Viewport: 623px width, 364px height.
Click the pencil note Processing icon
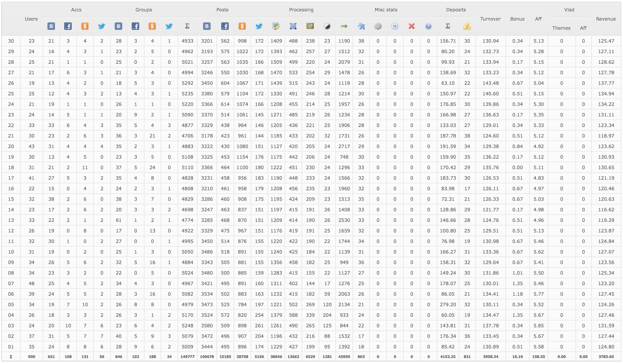[x=276, y=26]
